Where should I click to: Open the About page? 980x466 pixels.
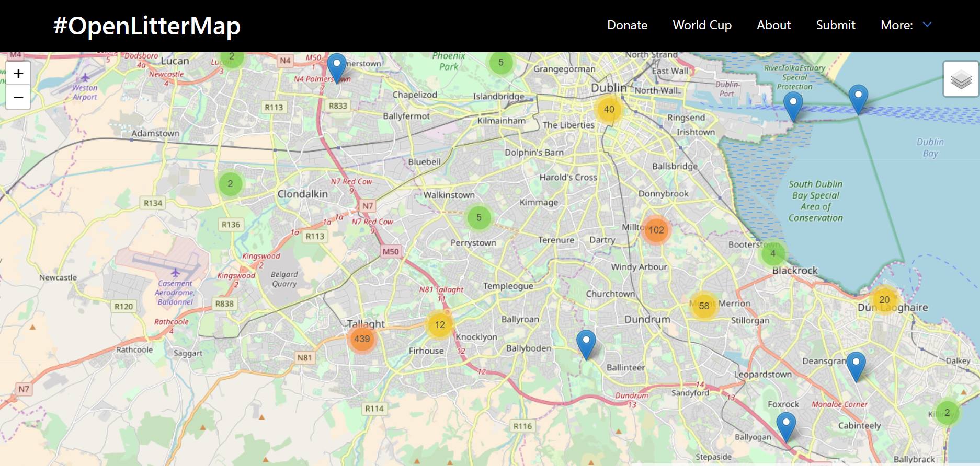pyautogui.click(x=774, y=25)
